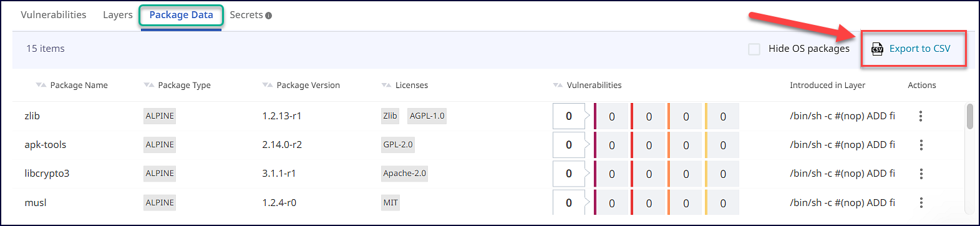Open actions menu for musl row
980x226 pixels.
coord(921,203)
